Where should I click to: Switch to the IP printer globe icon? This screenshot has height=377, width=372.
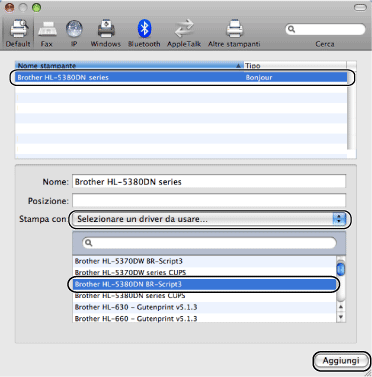pos(74,33)
